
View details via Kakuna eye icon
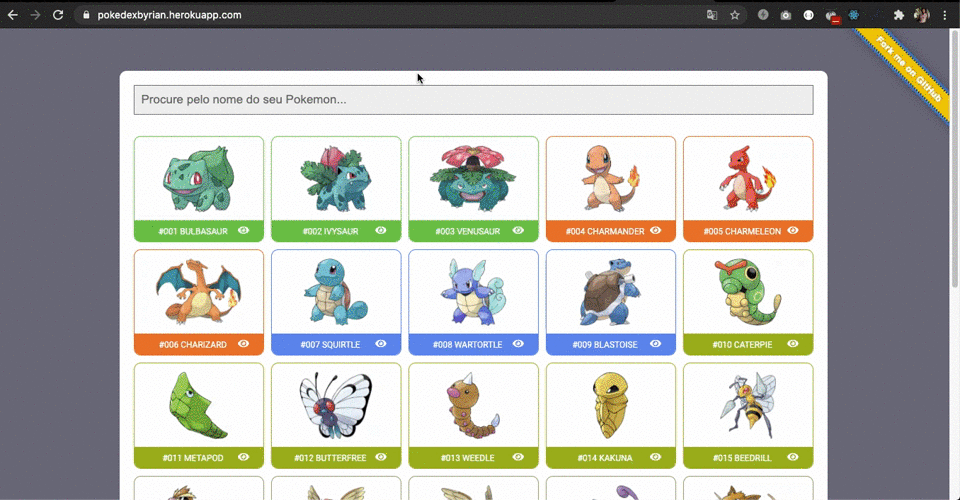(655, 457)
